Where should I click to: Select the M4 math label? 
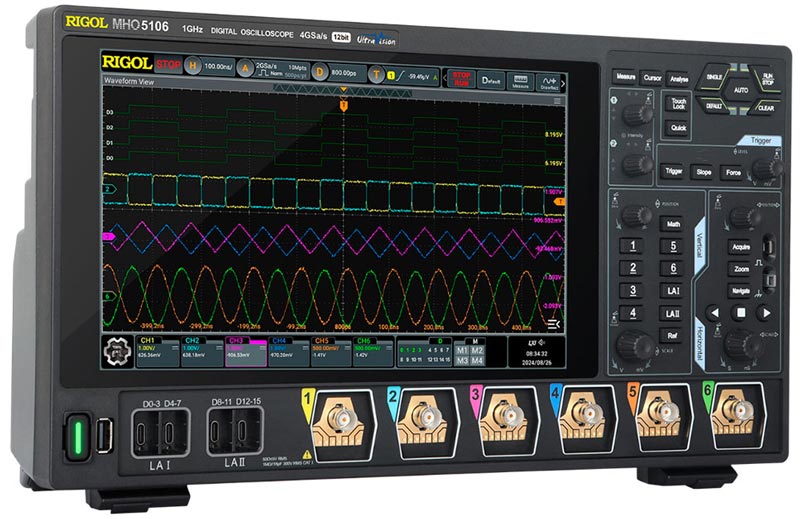tap(477, 360)
